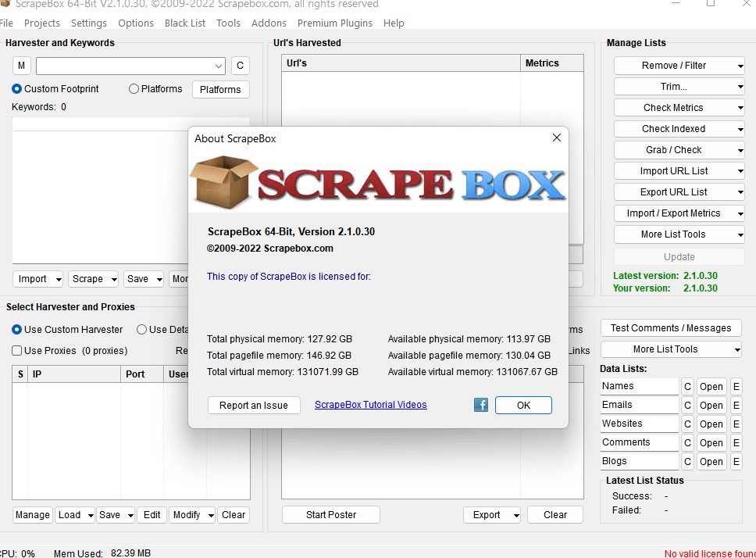Open the proxies Load dropdown
The image size is (756, 558).
pos(75,514)
